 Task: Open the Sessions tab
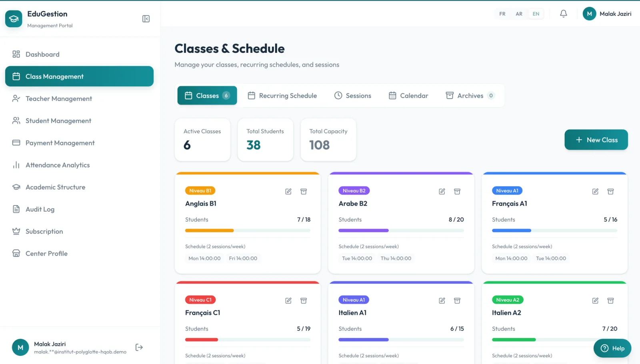[353, 96]
